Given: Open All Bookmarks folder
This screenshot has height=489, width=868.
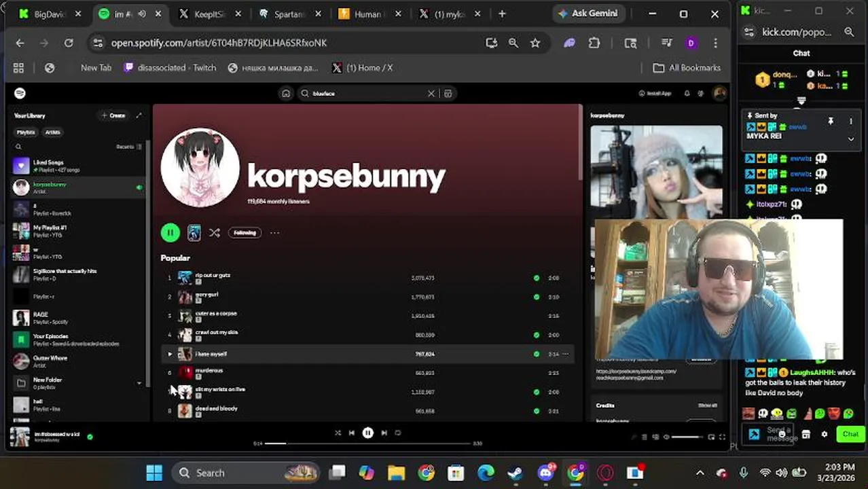Looking at the screenshot, I should (686, 68).
